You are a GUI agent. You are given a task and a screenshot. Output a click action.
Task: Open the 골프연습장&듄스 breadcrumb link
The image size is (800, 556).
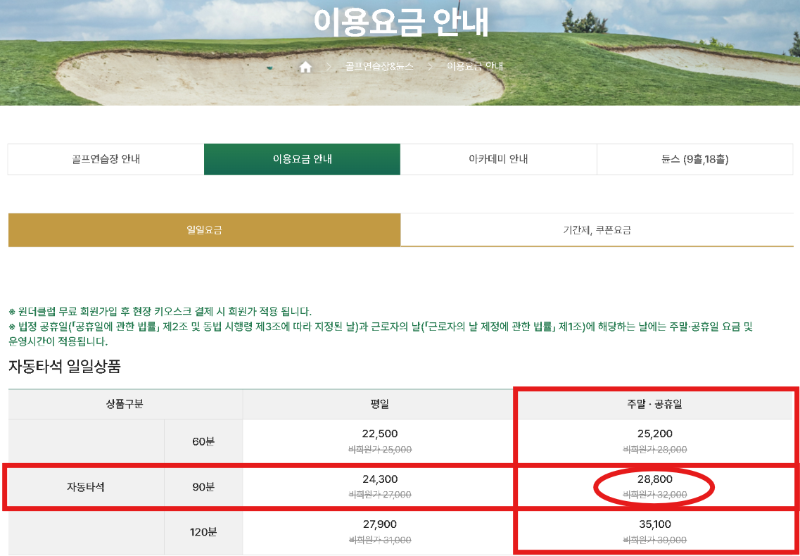coord(379,67)
